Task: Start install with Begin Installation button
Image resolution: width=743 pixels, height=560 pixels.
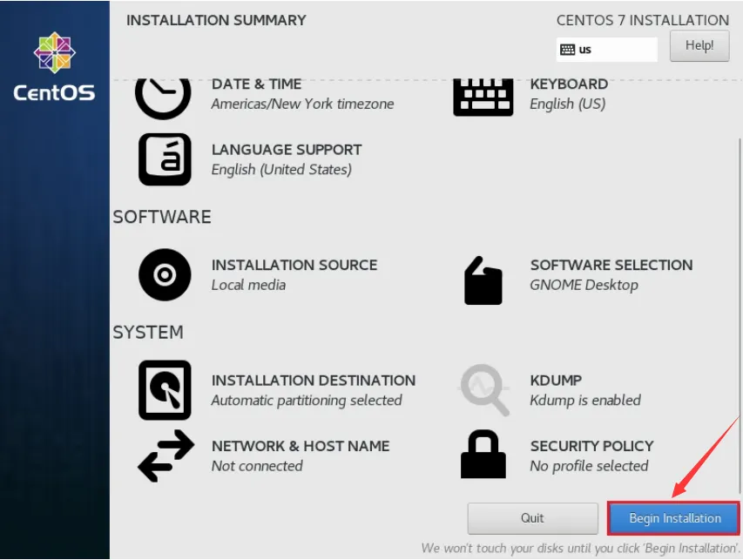Action: click(x=674, y=518)
